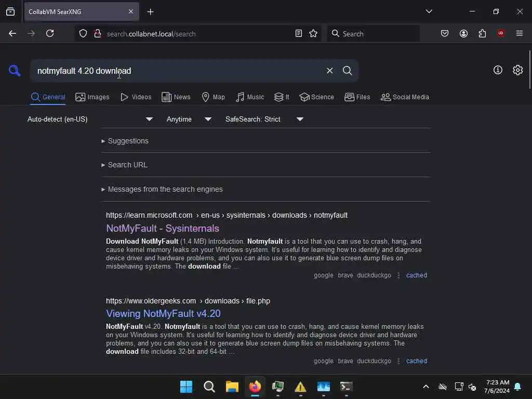Open tracking protection shield icon
532x399 pixels.
(x=83, y=34)
